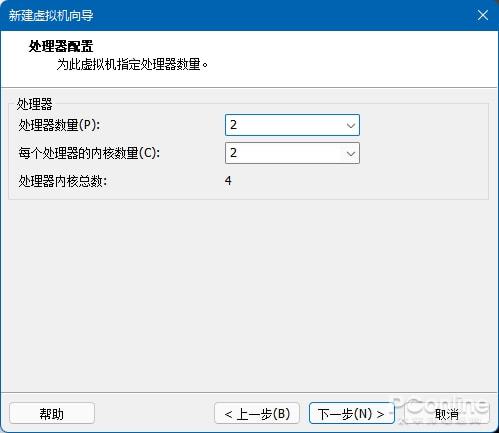Expand the 每个处理器的内核数量(C) dropdown arrow
The height and width of the screenshot is (433, 499).
[350, 154]
